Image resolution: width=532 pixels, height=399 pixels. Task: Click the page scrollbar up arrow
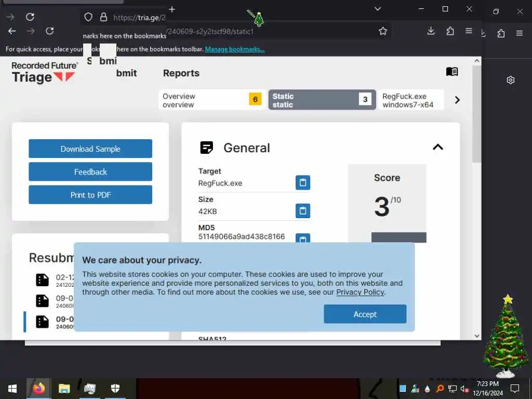[477, 61]
